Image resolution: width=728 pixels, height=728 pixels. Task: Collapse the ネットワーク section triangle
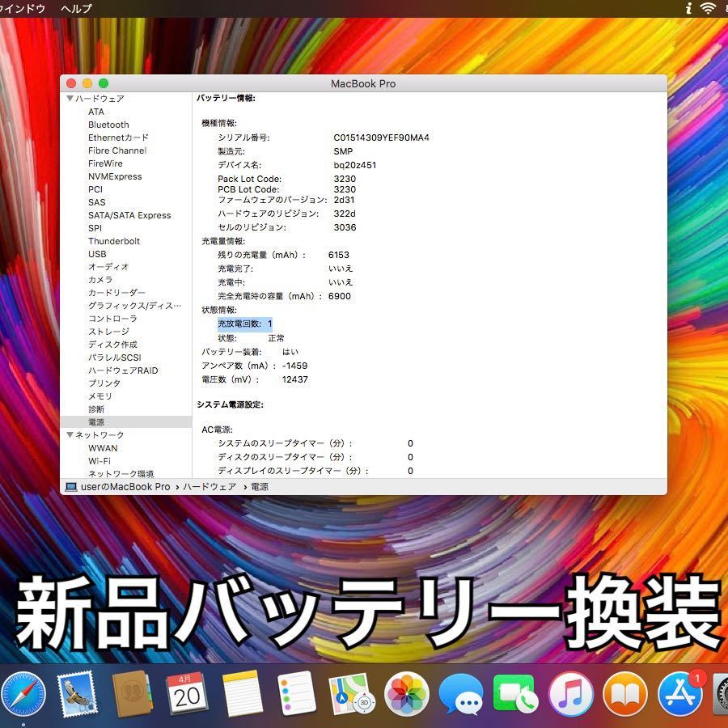(x=70, y=435)
